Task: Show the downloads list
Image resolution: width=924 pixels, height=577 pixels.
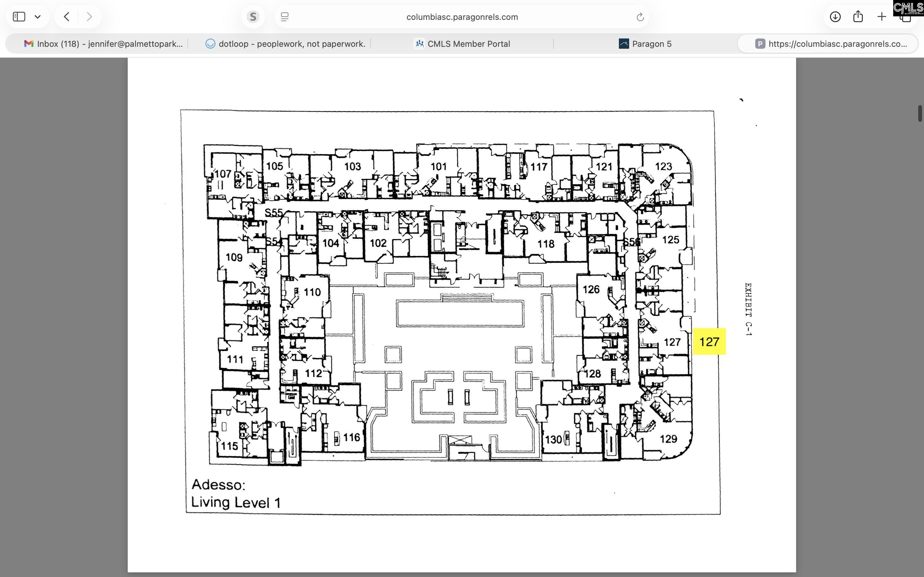Action: (835, 17)
